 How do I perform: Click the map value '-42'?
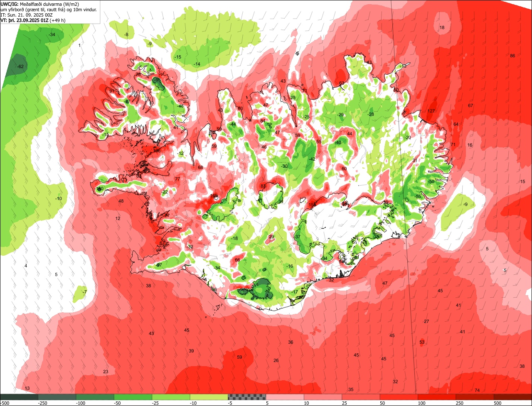312,159
